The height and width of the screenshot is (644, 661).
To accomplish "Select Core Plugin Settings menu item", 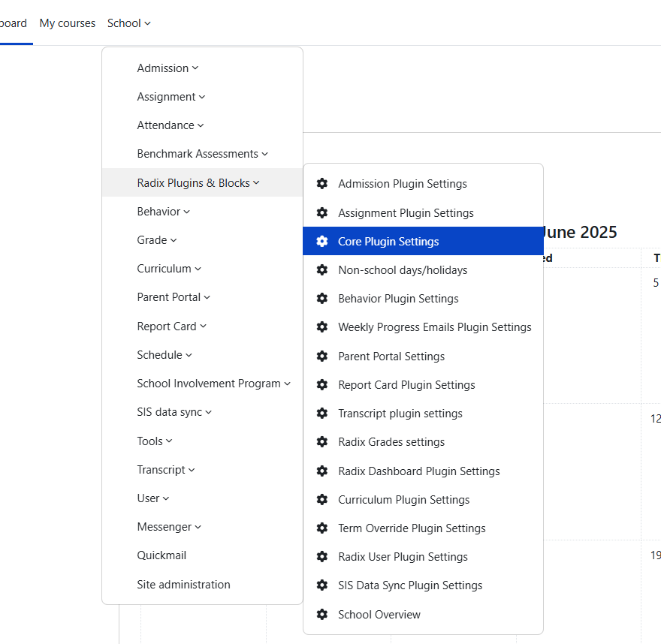I will point(388,242).
